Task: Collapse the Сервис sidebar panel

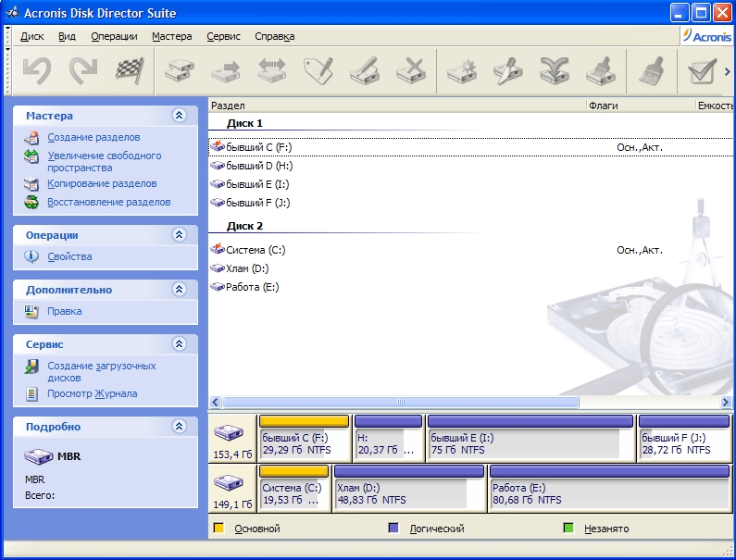Action: 180,343
